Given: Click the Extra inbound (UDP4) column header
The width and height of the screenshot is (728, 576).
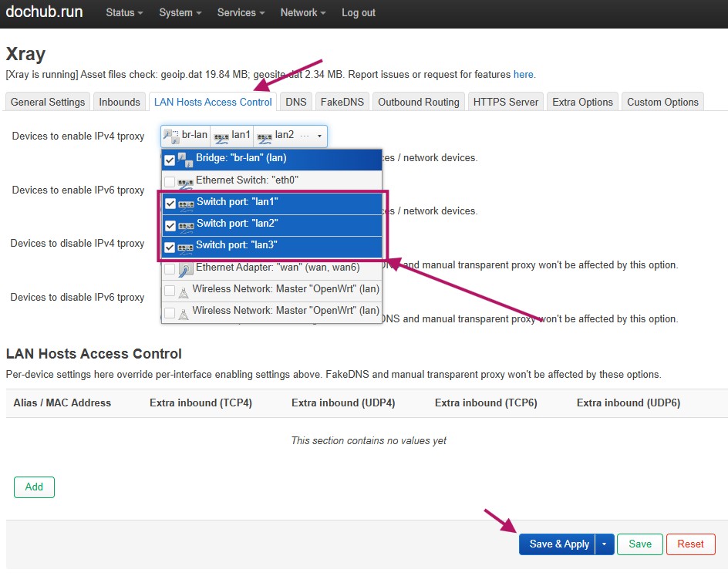Looking at the screenshot, I should click(x=343, y=403).
